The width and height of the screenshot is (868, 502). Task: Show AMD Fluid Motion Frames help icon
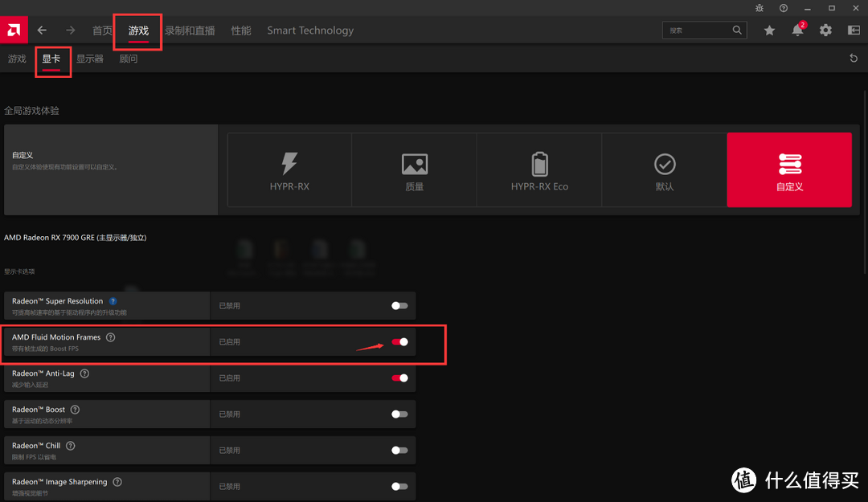point(111,337)
